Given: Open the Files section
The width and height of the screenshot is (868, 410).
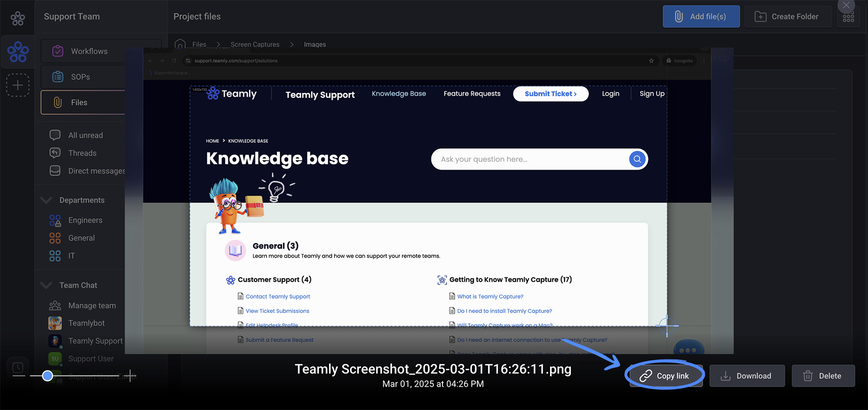Looking at the screenshot, I should click(83, 102).
